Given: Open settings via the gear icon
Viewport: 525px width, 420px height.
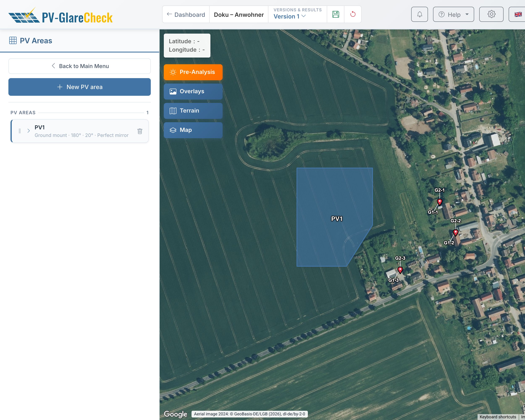Looking at the screenshot, I should tap(491, 14).
